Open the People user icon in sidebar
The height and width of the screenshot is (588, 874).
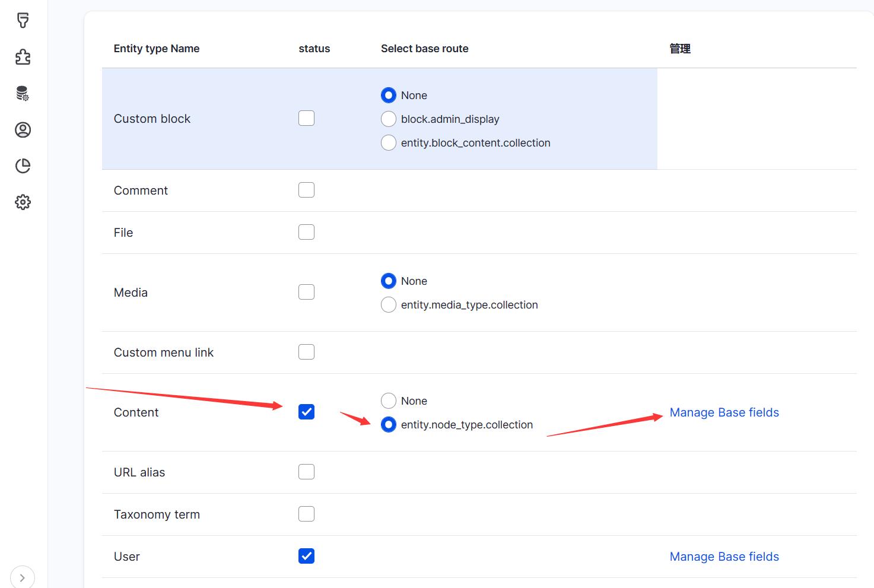tap(23, 130)
